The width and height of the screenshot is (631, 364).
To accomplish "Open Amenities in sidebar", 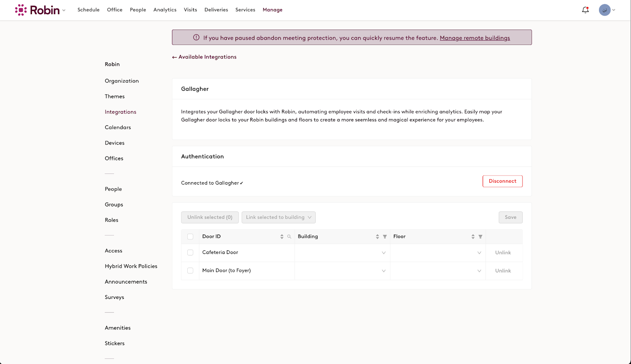I will click(118, 328).
